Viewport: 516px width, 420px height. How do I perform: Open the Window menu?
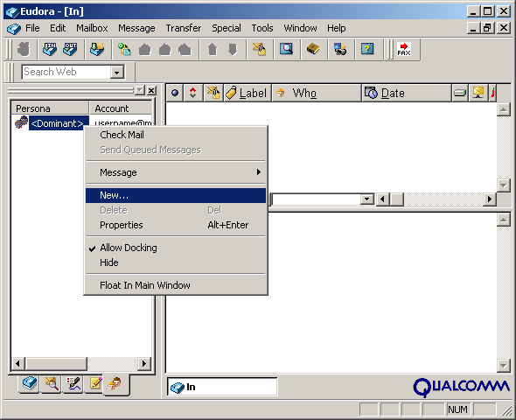pos(301,28)
